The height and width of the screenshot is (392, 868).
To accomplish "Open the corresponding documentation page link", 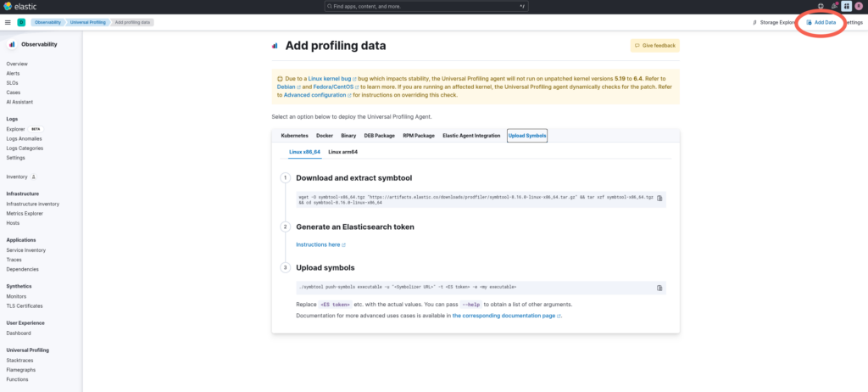I will point(507,316).
